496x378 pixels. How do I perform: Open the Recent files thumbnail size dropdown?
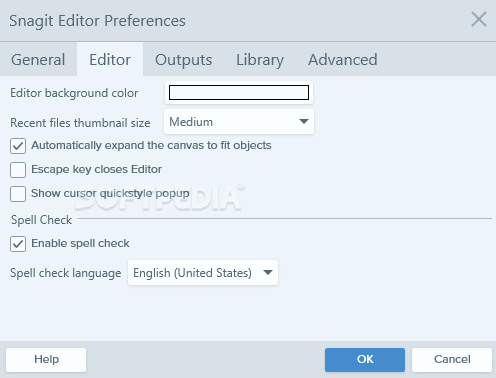point(239,122)
